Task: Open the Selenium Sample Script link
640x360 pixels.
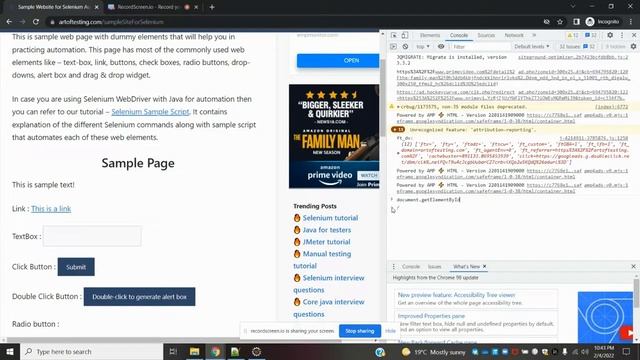Action: point(150,111)
